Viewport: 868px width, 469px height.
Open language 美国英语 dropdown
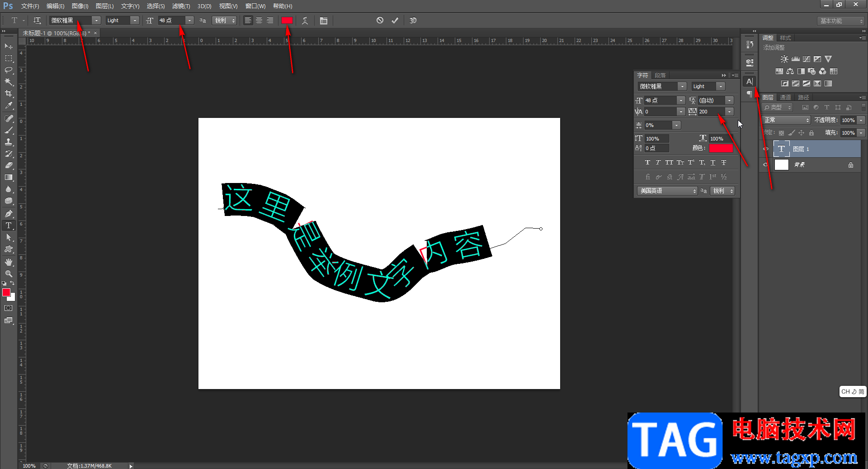pyautogui.click(x=668, y=191)
